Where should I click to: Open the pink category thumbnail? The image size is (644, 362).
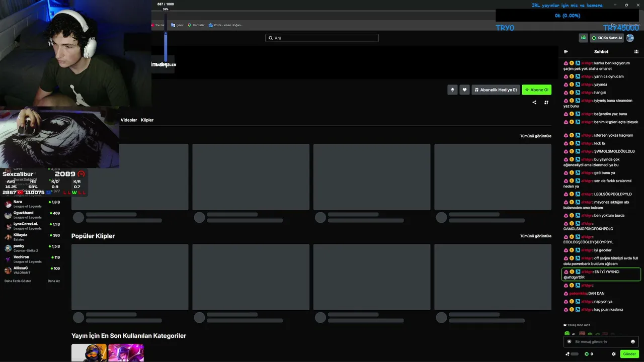pyautogui.click(x=126, y=353)
